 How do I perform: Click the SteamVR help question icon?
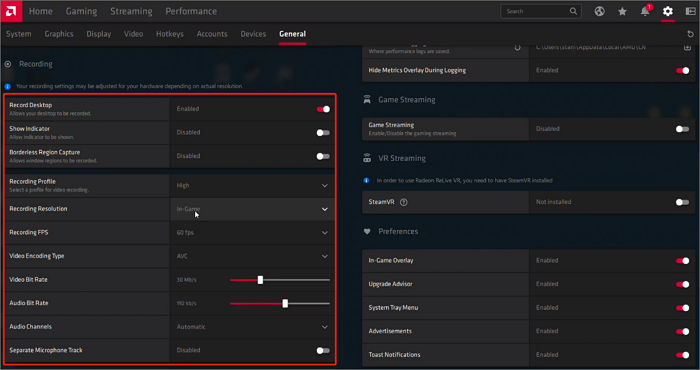coord(404,202)
